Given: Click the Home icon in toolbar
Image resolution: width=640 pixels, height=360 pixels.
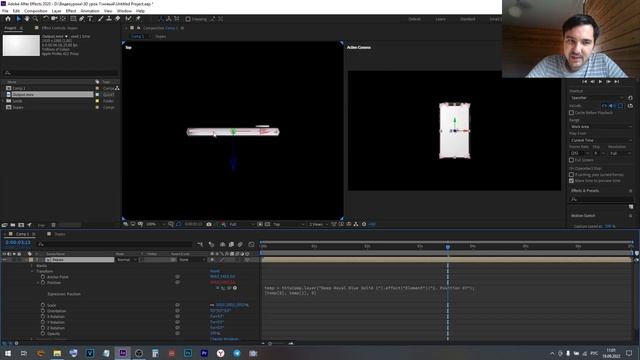Looking at the screenshot, I should 8,19.
